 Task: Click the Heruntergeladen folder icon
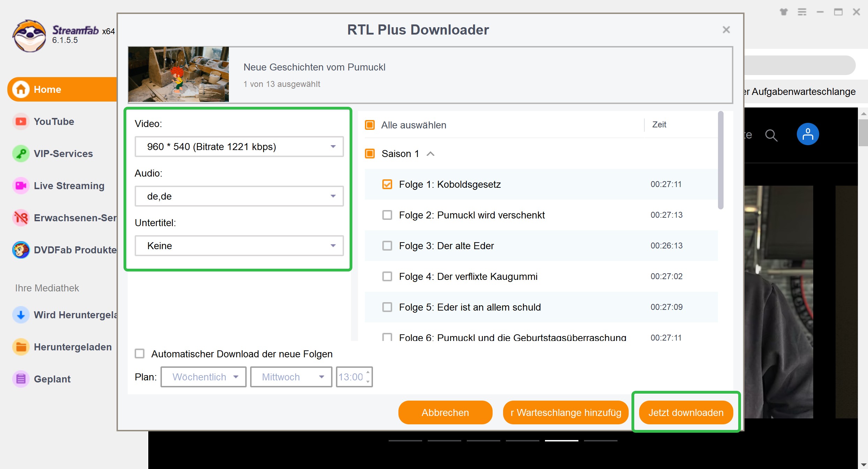[21, 347]
